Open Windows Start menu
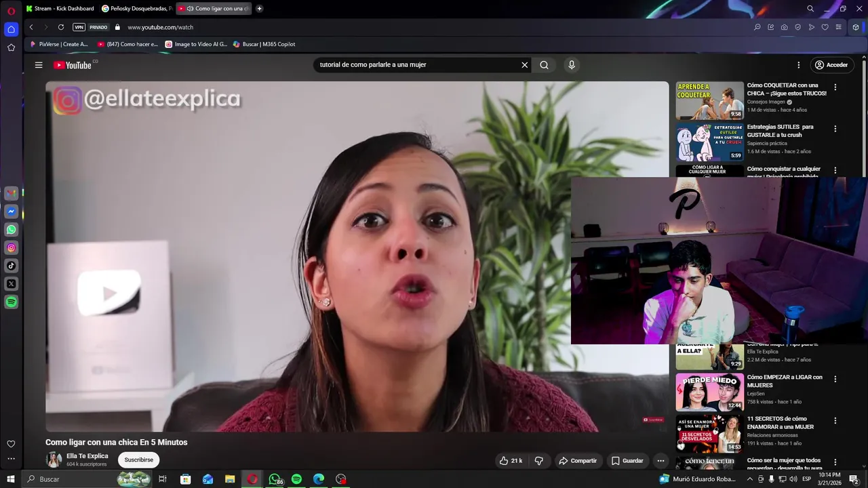 click(11, 479)
